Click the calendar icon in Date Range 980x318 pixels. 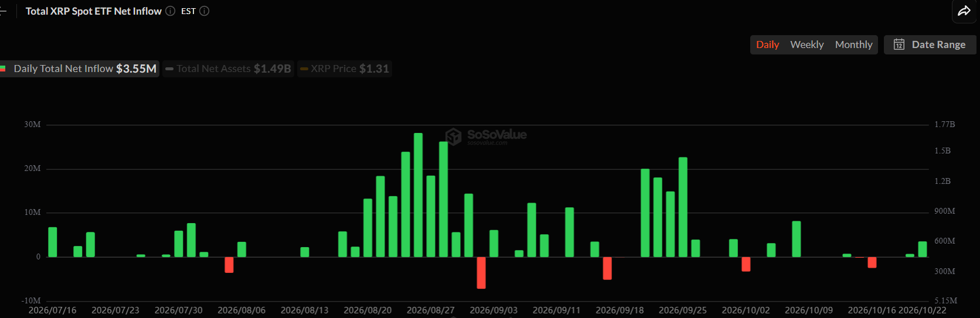(x=899, y=45)
